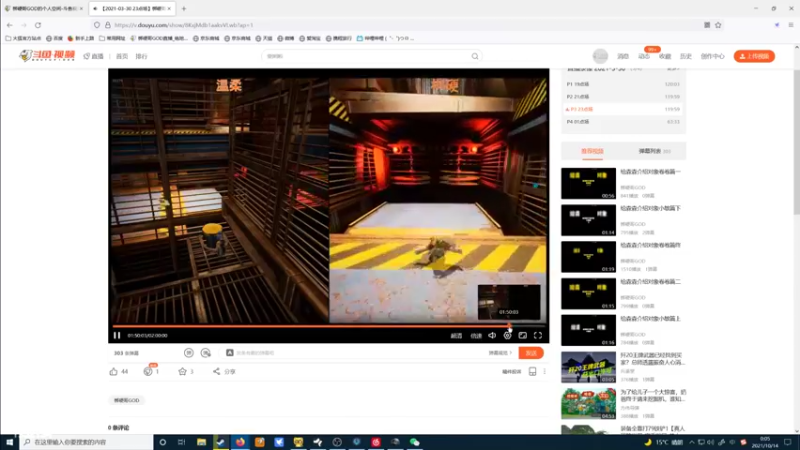This screenshot has width=800, height=450.
Task: Select the highlighted P3 23点场 episode
Action: pos(623,109)
